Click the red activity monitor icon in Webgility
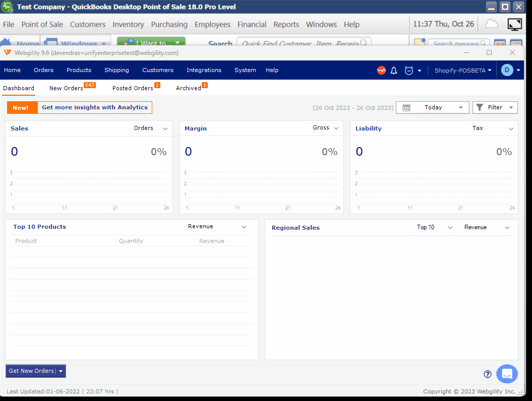Viewport: 532px width, 401px height. click(x=381, y=70)
